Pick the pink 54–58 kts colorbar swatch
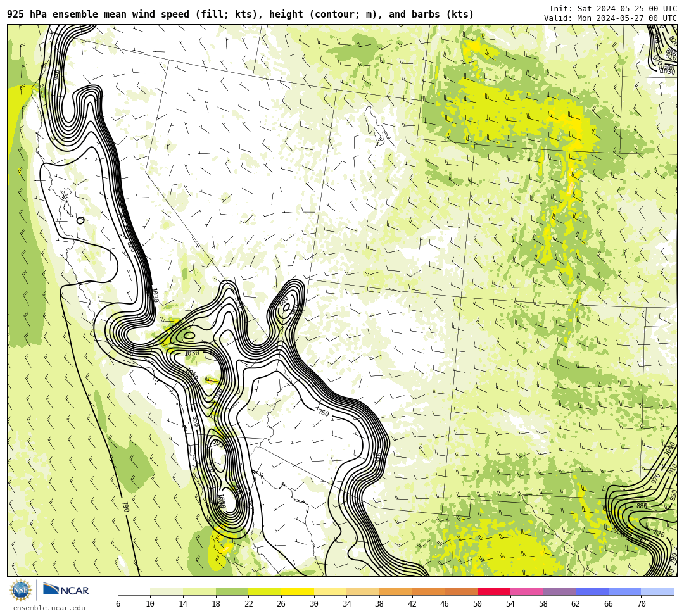This screenshot has height=616, width=684. tap(526, 591)
